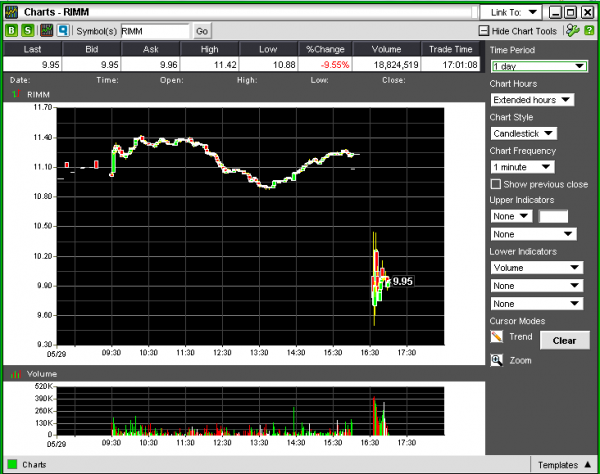Click the Trade Time column header

pos(450,49)
